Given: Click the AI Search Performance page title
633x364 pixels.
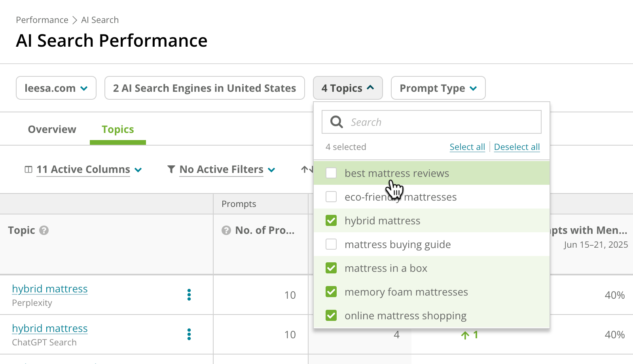Looking at the screenshot, I should [x=112, y=40].
